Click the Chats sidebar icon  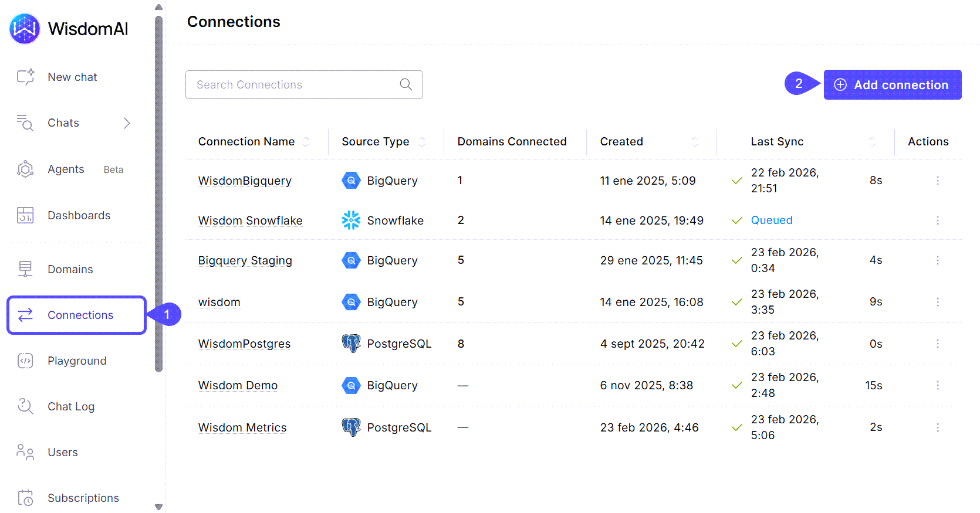pos(25,123)
